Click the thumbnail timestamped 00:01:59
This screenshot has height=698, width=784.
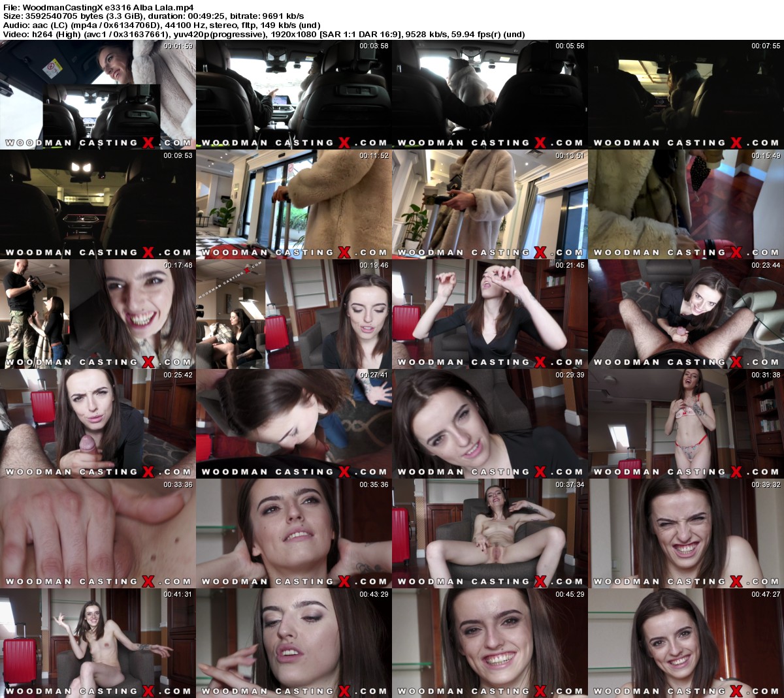[98, 95]
